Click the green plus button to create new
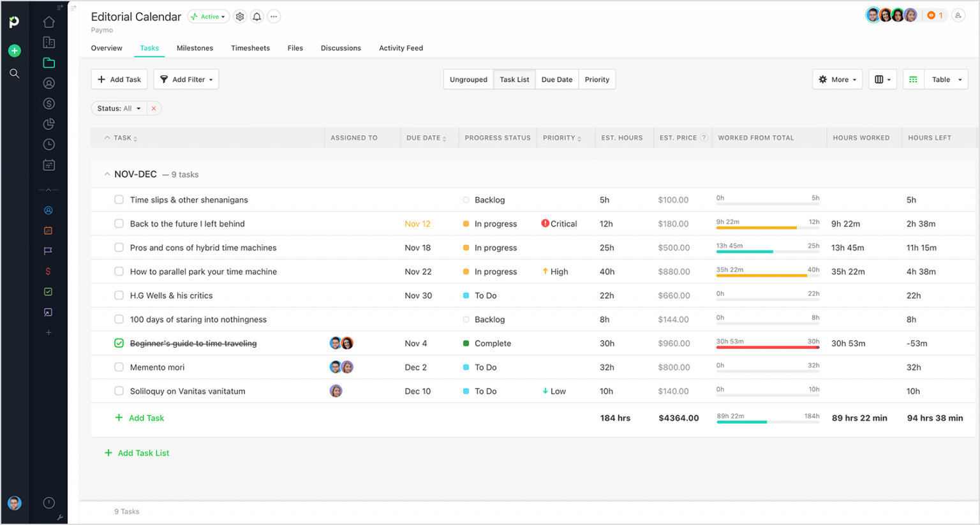This screenshot has width=980, height=525. (x=15, y=50)
